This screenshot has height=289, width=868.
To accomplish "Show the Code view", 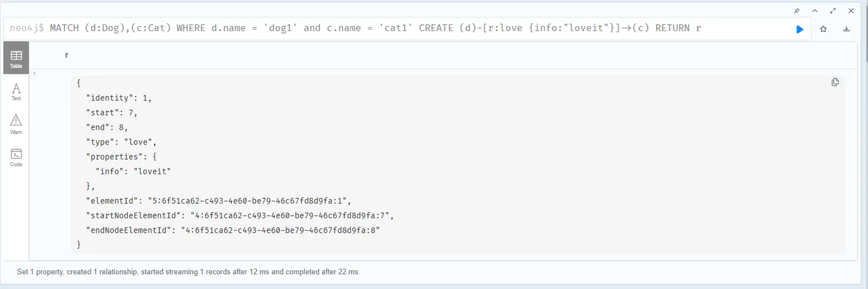I will point(16,158).
